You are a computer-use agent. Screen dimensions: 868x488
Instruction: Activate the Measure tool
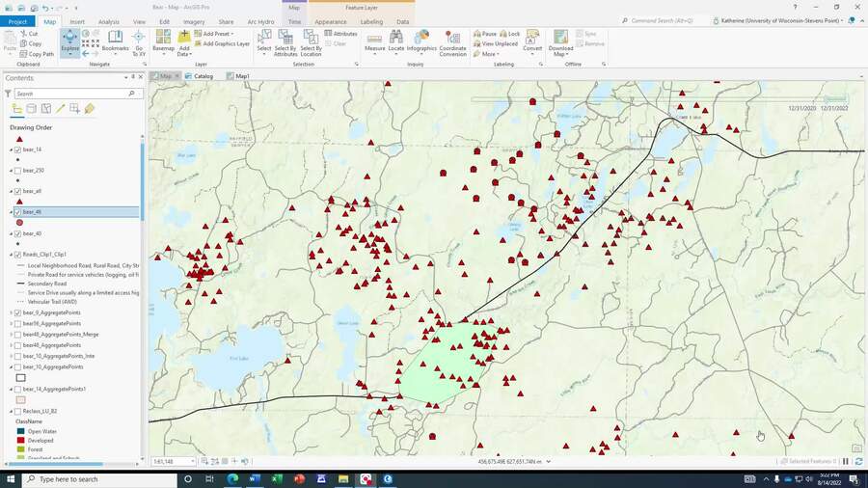point(374,41)
